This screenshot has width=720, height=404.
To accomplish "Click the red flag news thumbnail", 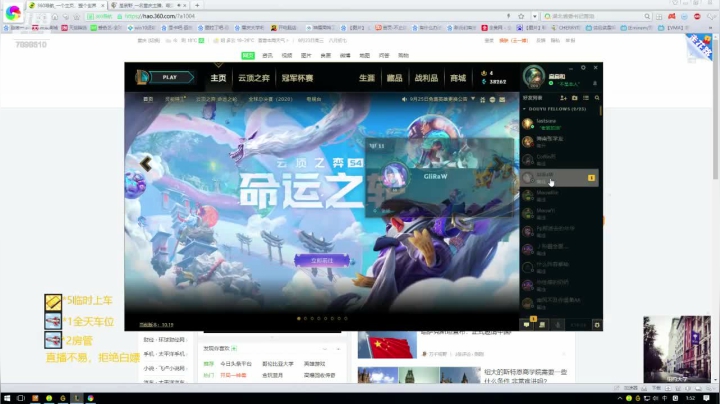I will tap(387, 344).
